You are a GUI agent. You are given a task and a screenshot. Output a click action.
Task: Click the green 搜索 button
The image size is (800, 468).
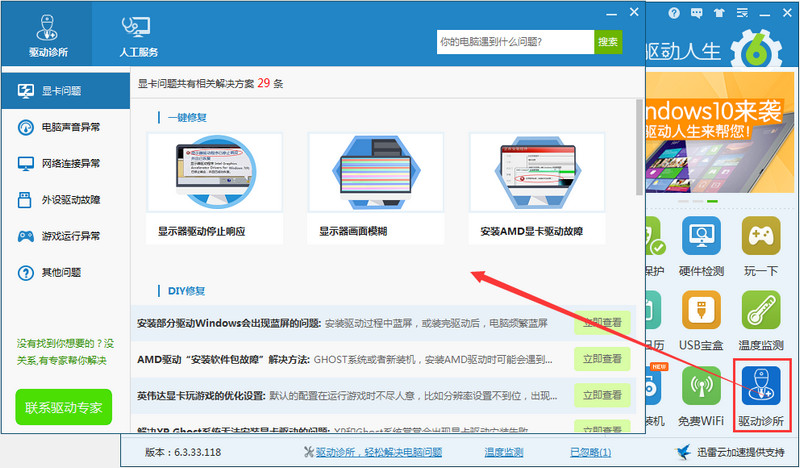coord(608,42)
